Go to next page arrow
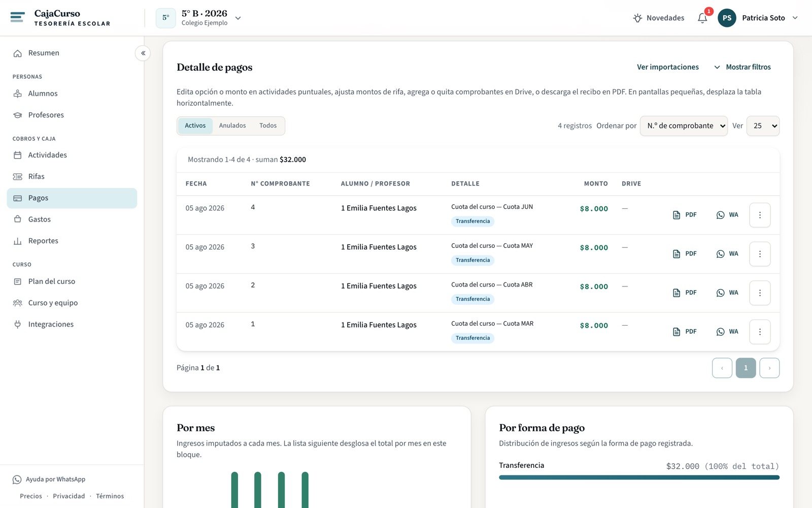Image resolution: width=812 pixels, height=508 pixels. [769, 368]
